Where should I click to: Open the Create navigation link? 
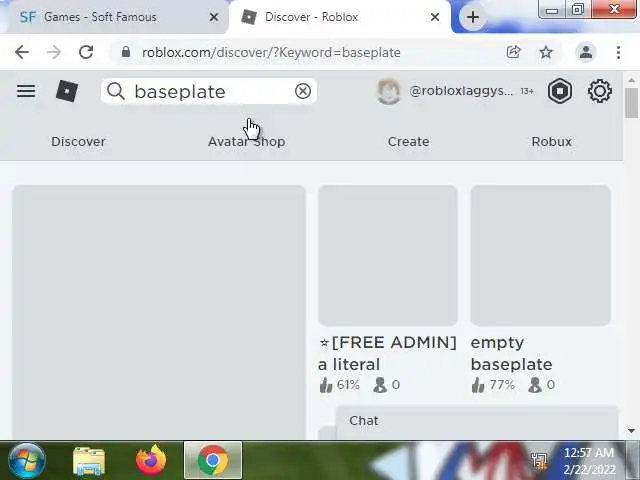408,142
